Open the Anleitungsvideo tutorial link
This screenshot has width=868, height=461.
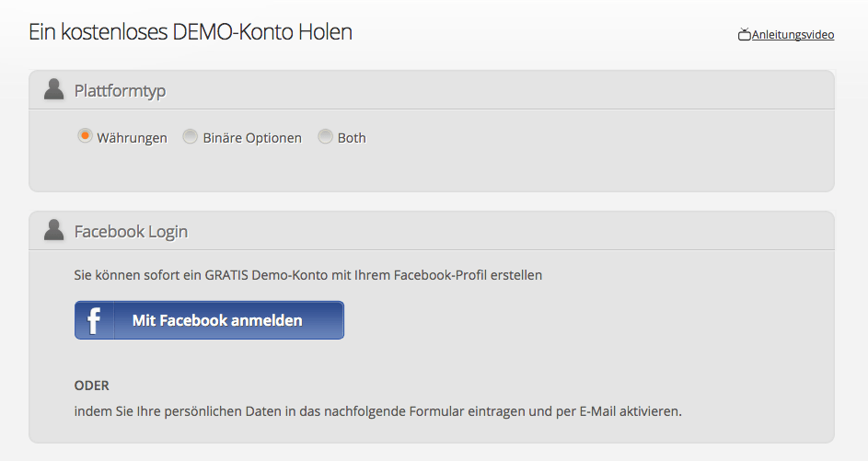point(793,35)
